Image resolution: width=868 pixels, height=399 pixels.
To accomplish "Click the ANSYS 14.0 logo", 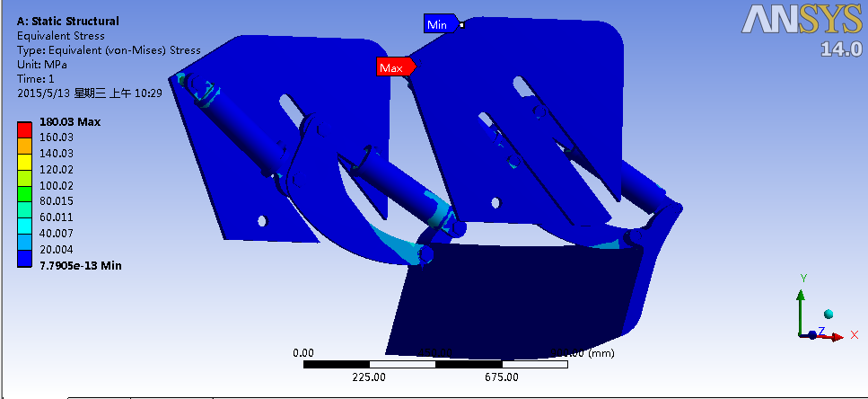I will click(x=802, y=29).
